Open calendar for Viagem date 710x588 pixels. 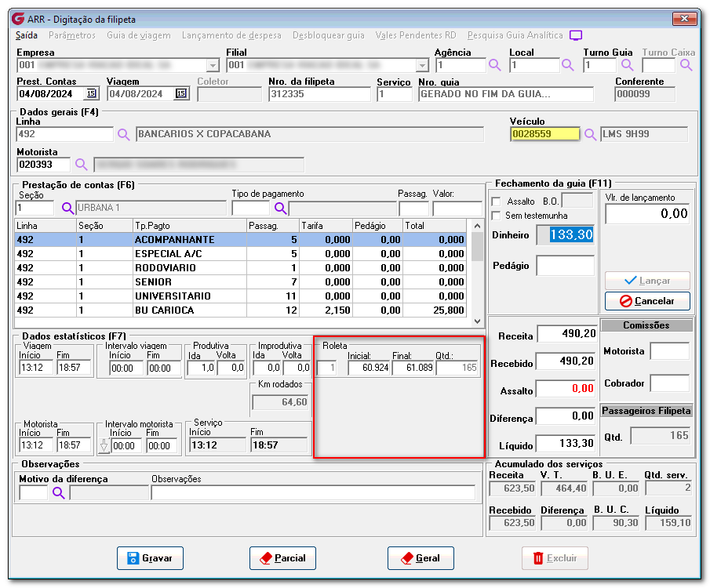pyautogui.click(x=181, y=93)
